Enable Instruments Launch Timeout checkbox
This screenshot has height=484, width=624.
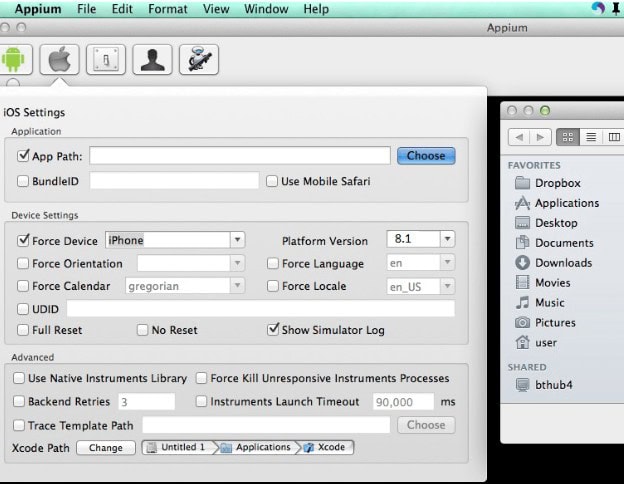tap(201, 401)
